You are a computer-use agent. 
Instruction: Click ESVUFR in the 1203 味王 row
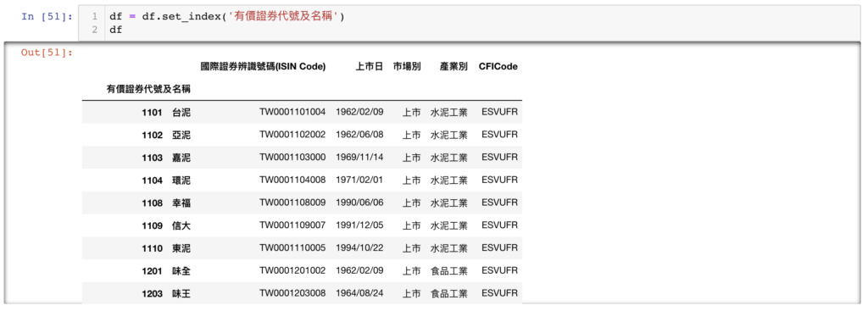coord(500,294)
